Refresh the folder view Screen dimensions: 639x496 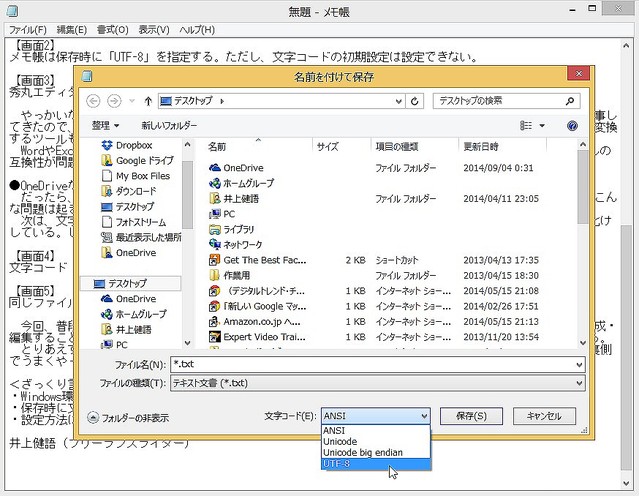pyautogui.click(x=415, y=101)
